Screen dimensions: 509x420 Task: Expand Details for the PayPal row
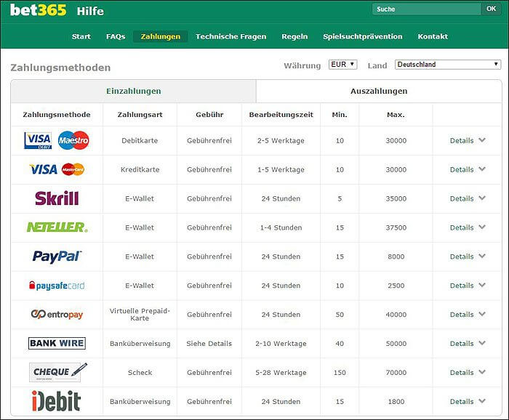tap(468, 257)
